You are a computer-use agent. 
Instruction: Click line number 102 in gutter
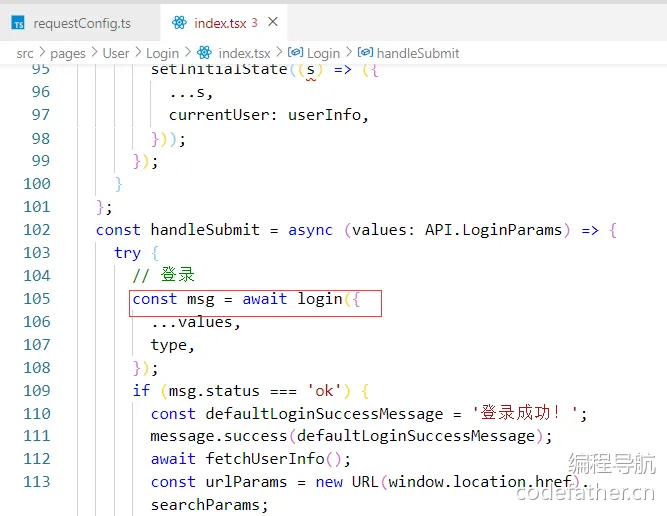tap(37, 230)
